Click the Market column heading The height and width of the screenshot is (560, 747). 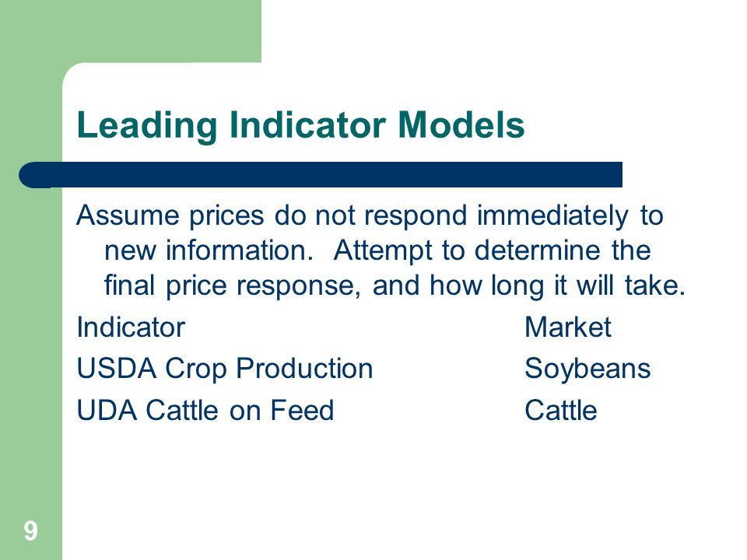(568, 327)
